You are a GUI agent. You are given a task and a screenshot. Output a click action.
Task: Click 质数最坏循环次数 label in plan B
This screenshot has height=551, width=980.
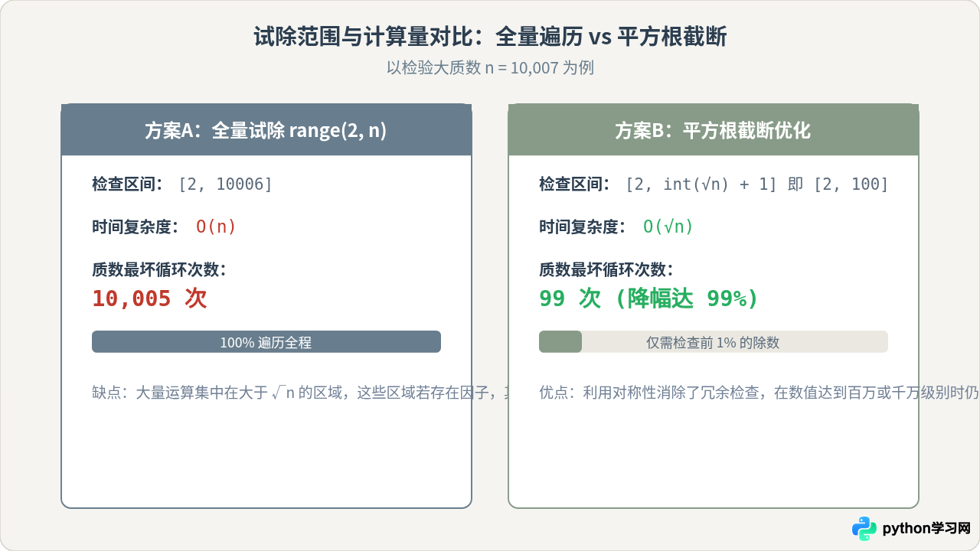[x=606, y=269]
